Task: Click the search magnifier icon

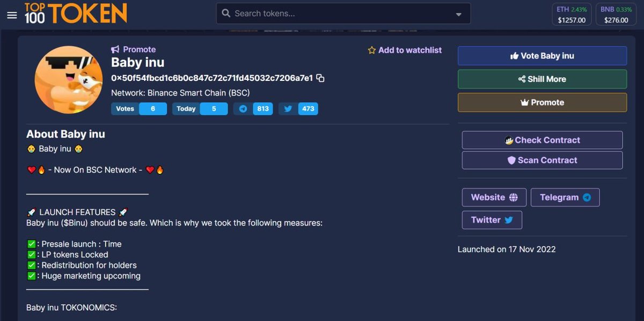Action: click(x=226, y=13)
